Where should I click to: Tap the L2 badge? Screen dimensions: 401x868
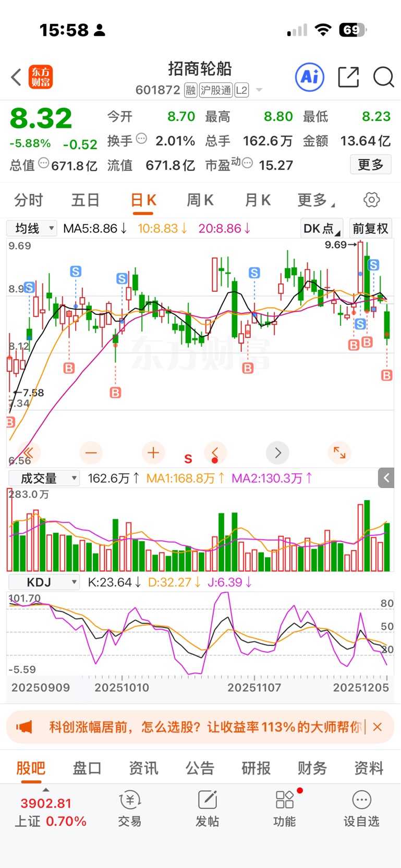click(x=241, y=90)
